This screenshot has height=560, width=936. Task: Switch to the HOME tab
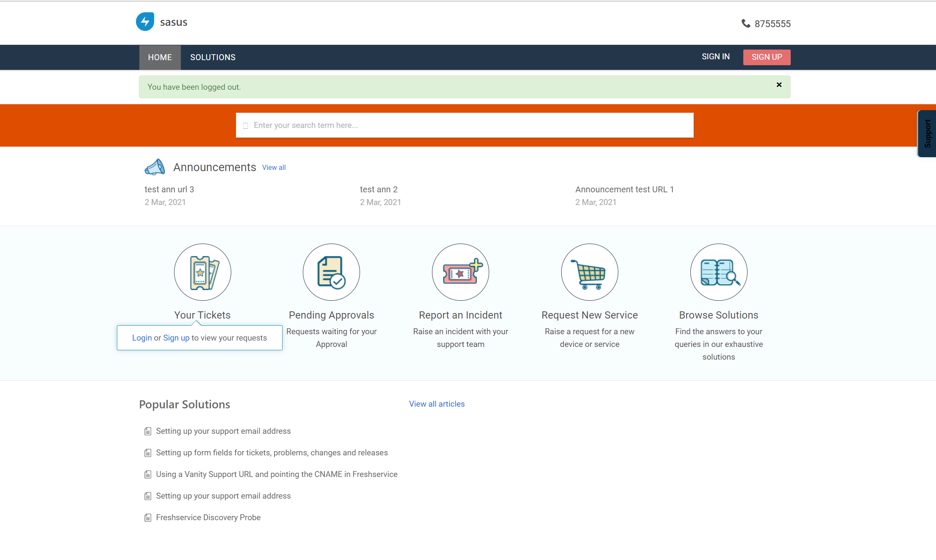coord(160,57)
